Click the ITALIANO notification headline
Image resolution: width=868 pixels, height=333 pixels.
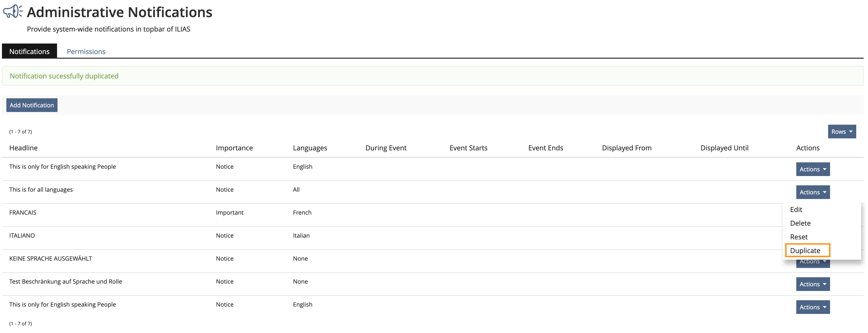click(22, 235)
